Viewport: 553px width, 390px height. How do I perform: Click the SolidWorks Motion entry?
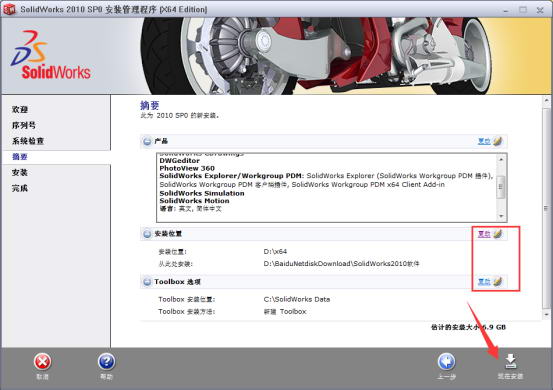coord(194,201)
